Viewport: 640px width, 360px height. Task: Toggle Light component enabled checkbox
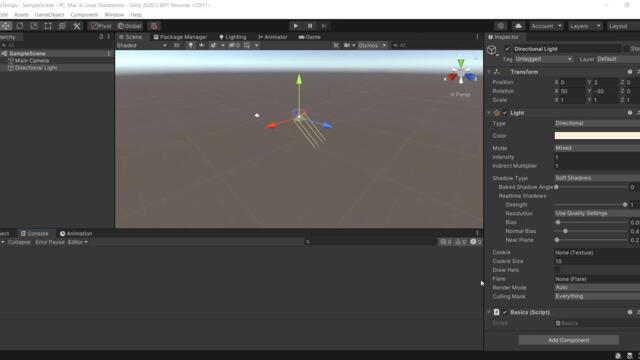pos(505,113)
